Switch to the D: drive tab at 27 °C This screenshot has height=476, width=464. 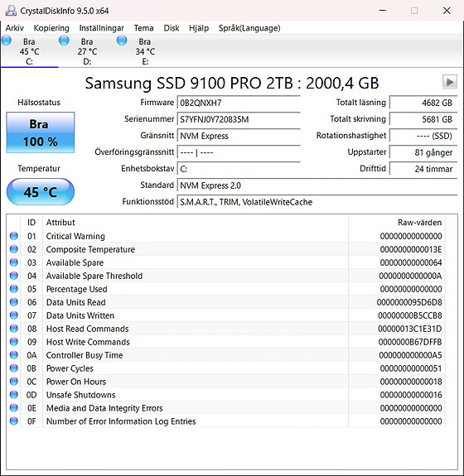87,51
